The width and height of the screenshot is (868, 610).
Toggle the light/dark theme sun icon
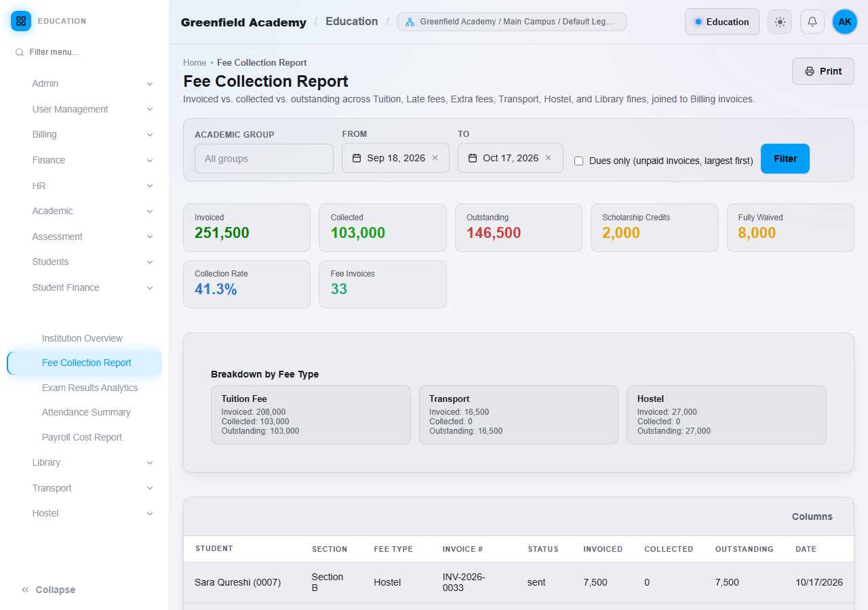click(780, 22)
